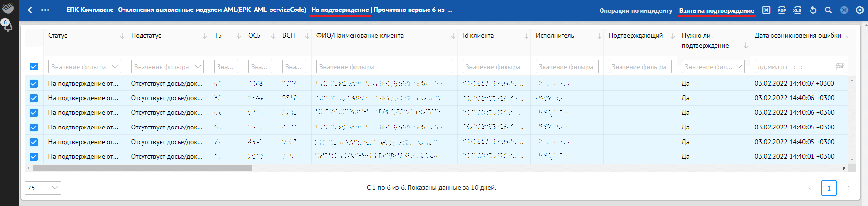This screenshot has height=206, width=868.
Task: Click the clear selection X box icon
Action: coord(766,10)
